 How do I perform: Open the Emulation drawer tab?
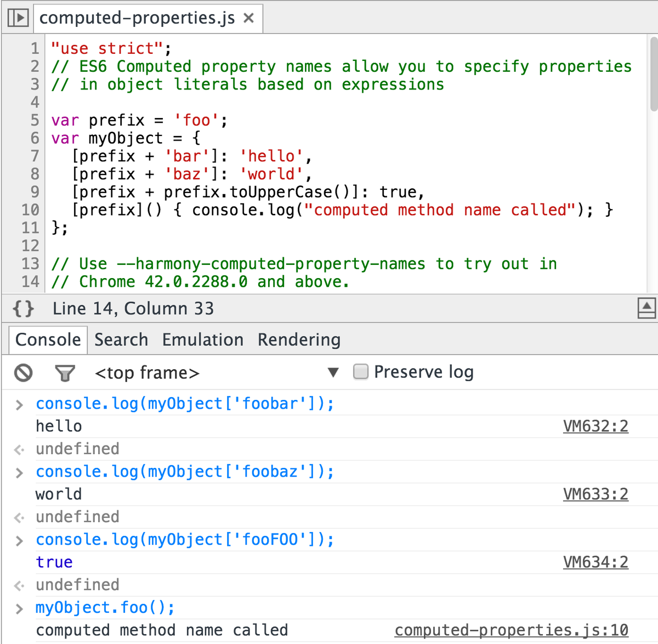click(x=203, y=340)
